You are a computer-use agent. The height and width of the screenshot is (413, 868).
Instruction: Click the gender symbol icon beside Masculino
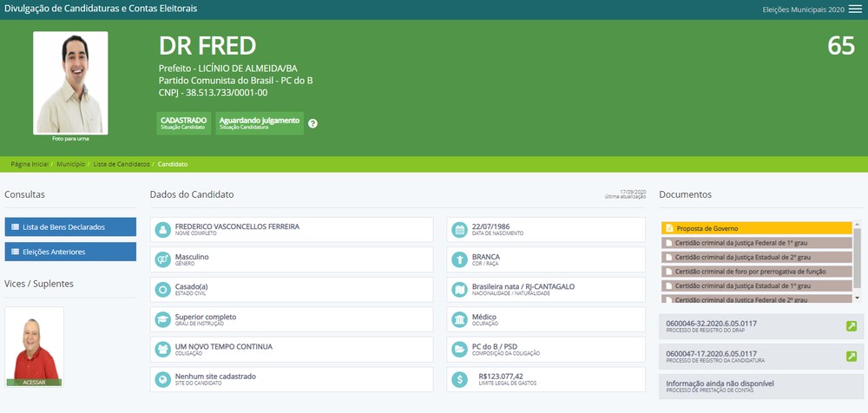click(162, 259)
